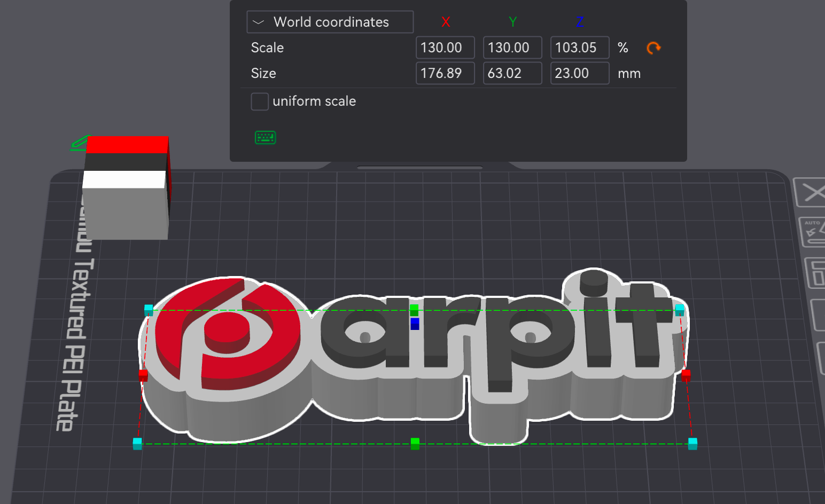Image resolution: width=825 pixels, height=504 pixels.
Task: Select the left red X-axis scale handle
Action: [143, 375]
